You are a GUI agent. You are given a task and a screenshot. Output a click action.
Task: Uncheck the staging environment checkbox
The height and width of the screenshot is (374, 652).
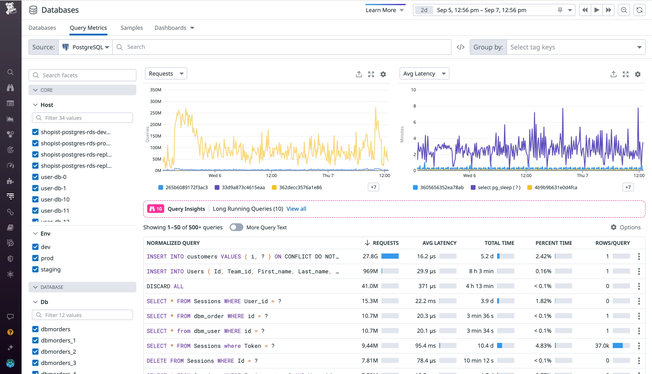35,269
